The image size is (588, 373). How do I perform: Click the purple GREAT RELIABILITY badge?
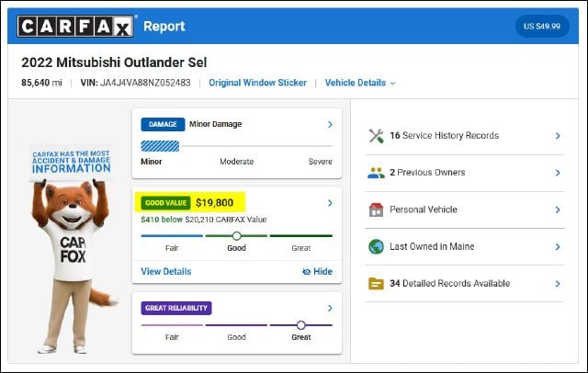(x=176, y=308)
